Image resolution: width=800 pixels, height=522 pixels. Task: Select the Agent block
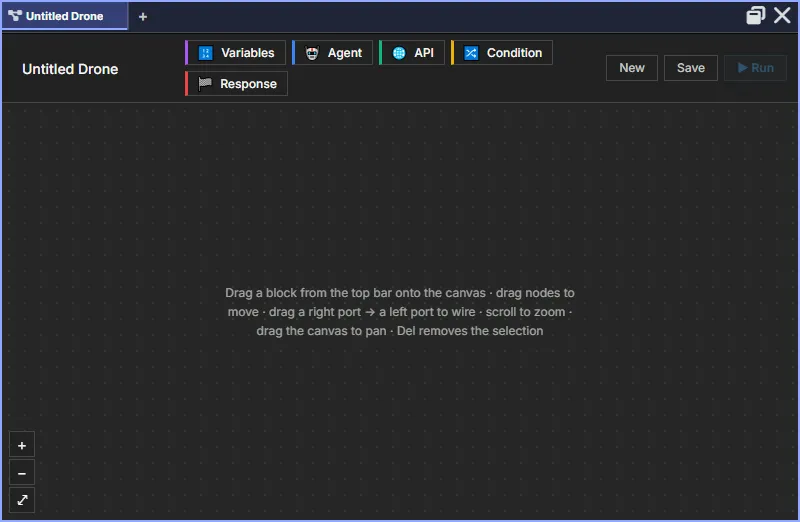tap(333, 53)
